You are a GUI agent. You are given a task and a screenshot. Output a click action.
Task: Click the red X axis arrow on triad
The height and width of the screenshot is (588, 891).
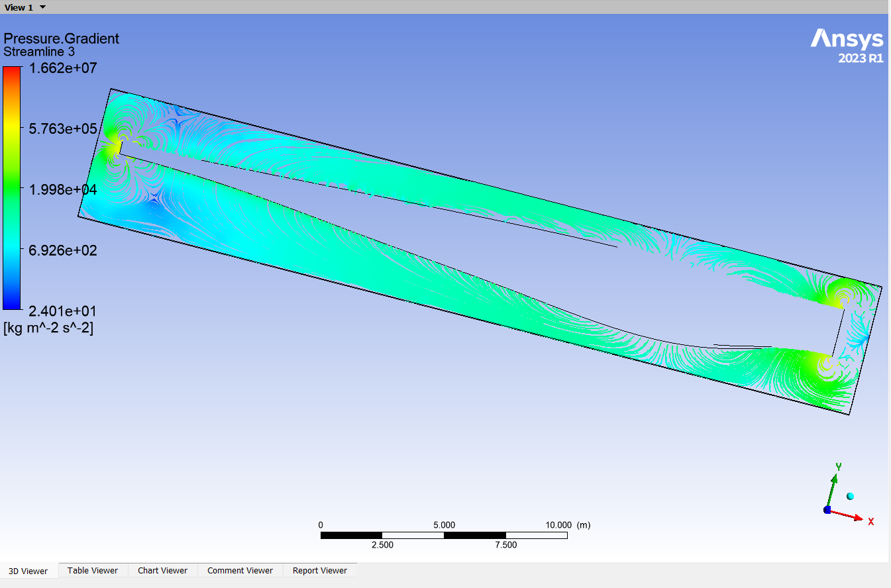(853, 515)
